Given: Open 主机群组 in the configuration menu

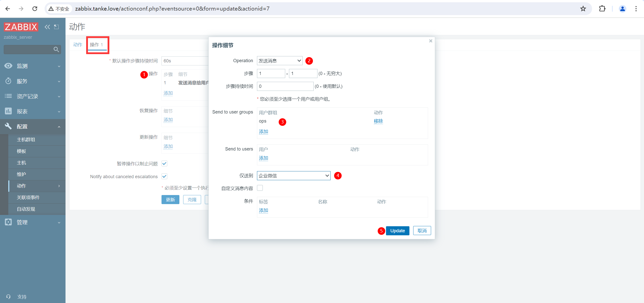Looking at the screenshot, I should click(26, 140).
